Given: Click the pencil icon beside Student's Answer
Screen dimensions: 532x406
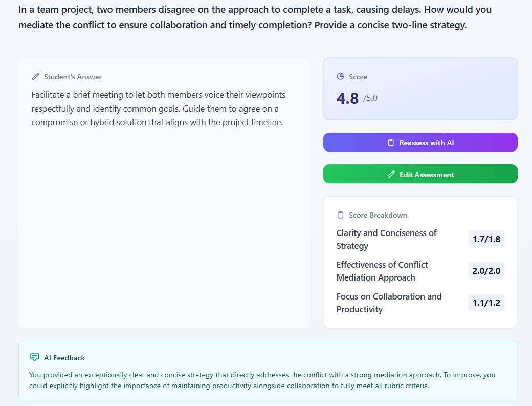Looking at the screenshot, I should pyautogui.click(x=36, y=76).
